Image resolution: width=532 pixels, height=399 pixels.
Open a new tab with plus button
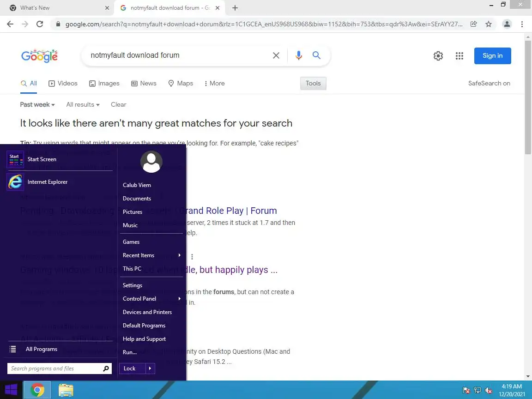pyautogui.click(x=235, y=8)
